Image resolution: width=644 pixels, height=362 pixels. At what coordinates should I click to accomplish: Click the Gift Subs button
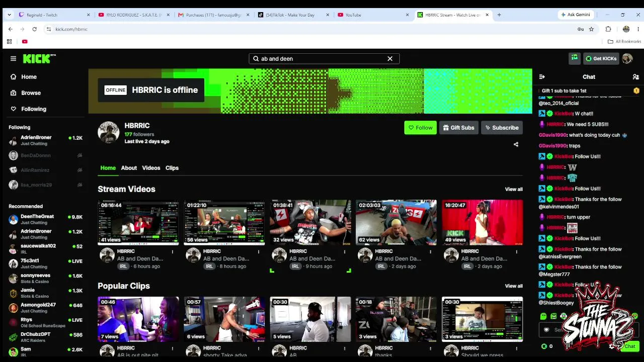(458, 128)
